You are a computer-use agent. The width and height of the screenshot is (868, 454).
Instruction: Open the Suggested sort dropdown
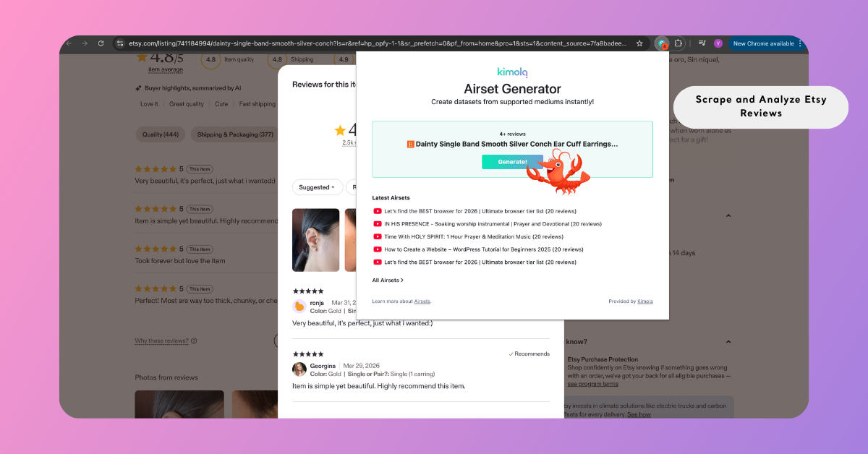[x=318, y=187]
